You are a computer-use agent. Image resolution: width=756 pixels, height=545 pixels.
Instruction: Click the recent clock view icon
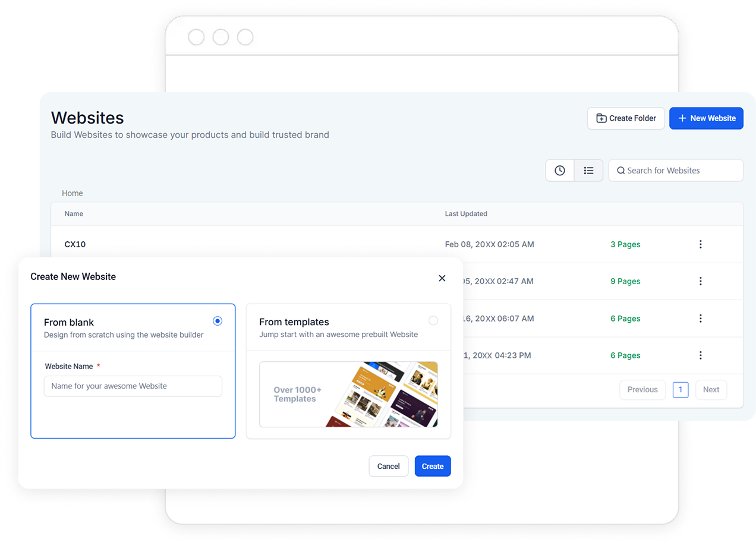(x=560, y=171)
